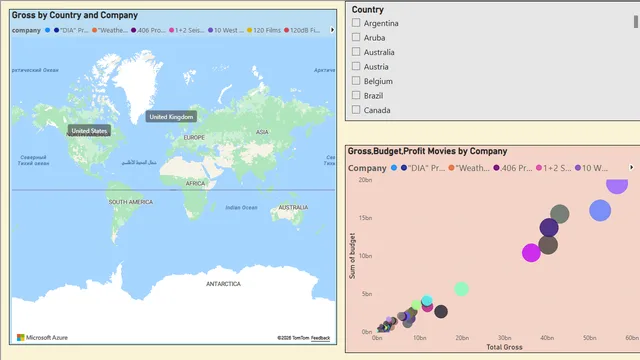640x360 pixels.
Task: Select the magenta bubble near 10bn budget
Action: tap(531, 253)
